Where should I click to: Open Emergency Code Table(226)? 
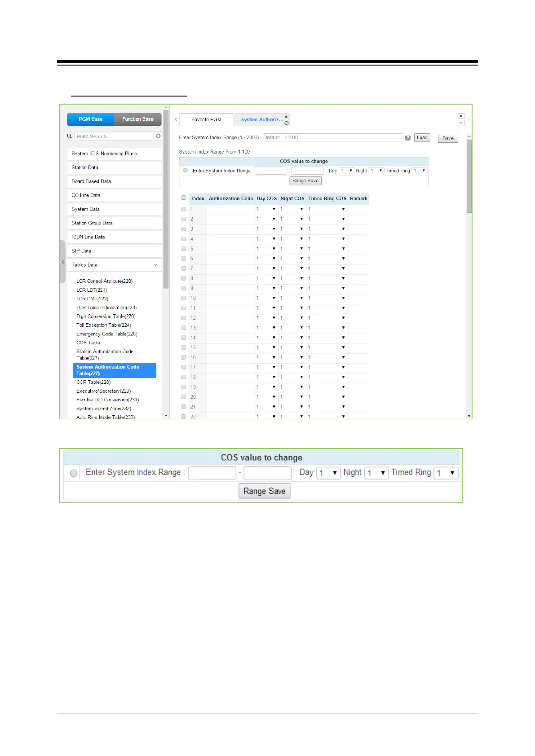tap(106, 334)
